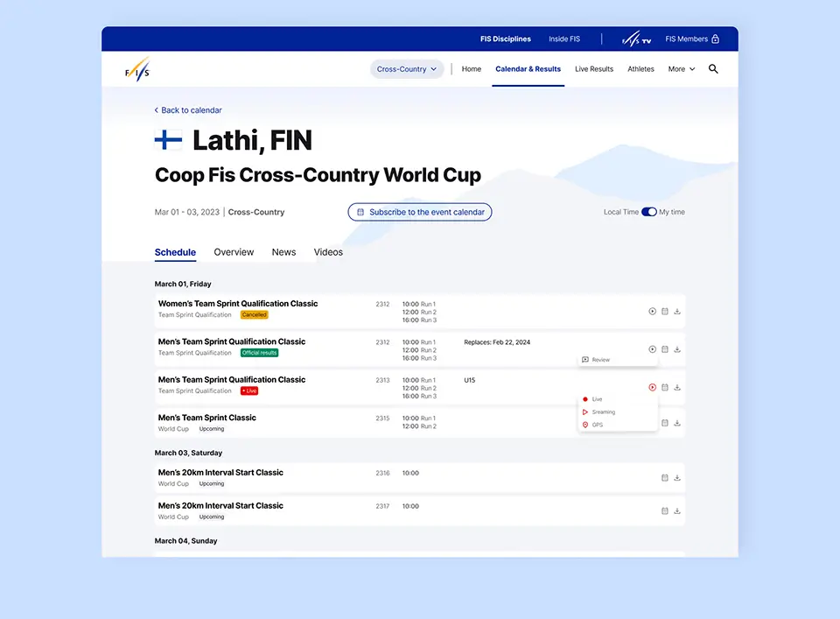Open Men's 20km Interval Start Classic 2316
840x619 pixels.
tap(220, 472)
